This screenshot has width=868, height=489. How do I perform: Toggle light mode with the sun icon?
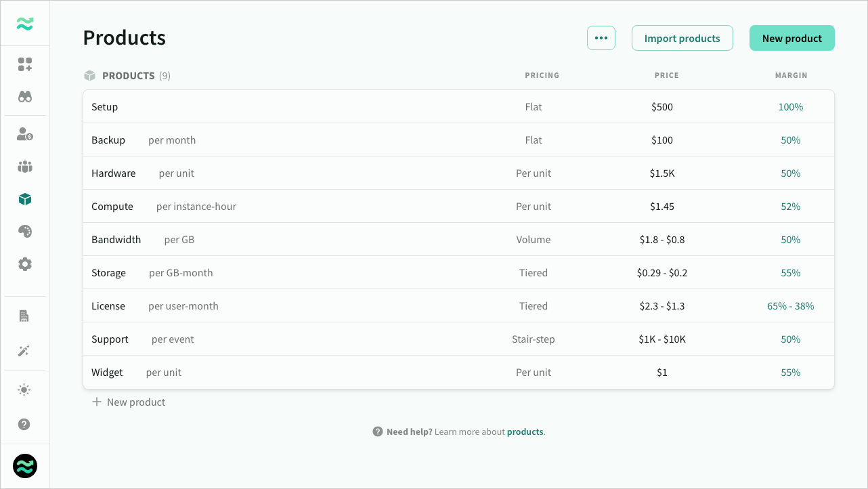pyautogui.click(x=25, y=389)
